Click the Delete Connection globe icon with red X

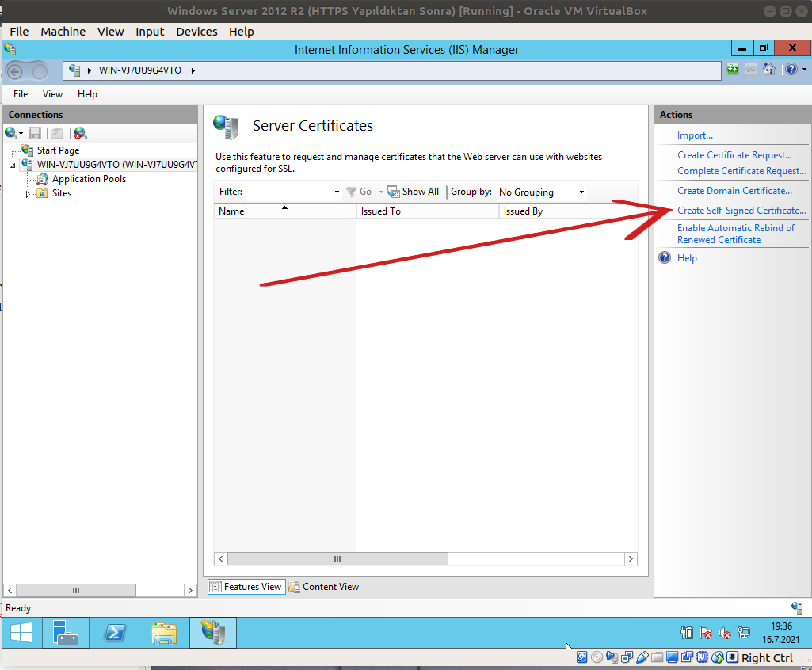(80, 134)
